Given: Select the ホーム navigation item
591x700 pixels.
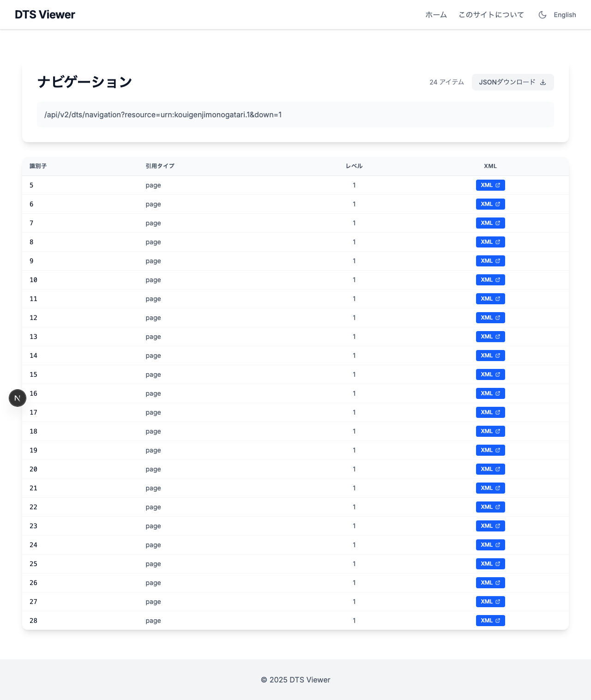Looking at the screenshot, I should click(435, 14).
